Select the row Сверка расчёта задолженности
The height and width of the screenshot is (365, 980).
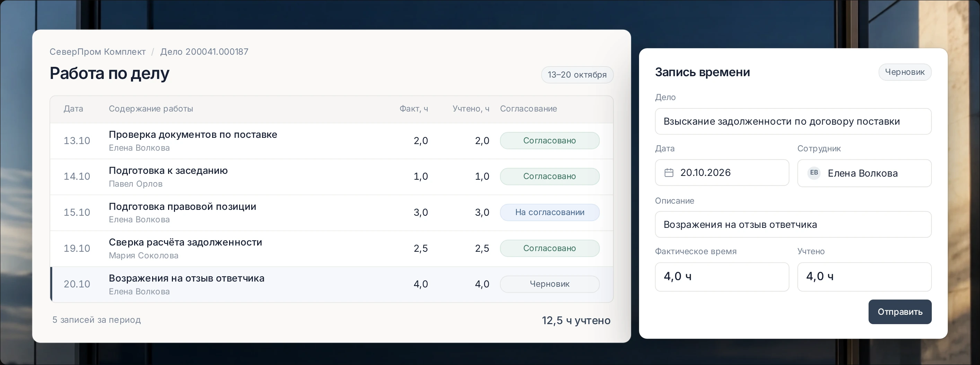(331, 248)
